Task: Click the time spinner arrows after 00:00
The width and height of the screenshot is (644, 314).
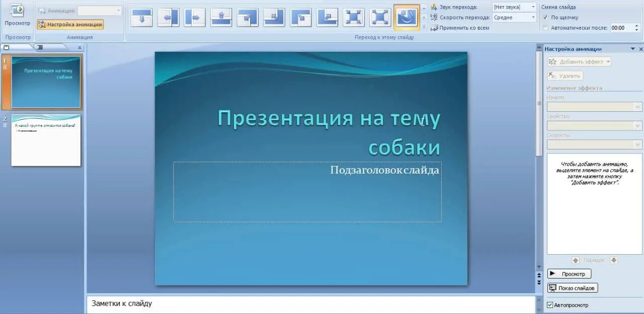Action: point(637,28)
